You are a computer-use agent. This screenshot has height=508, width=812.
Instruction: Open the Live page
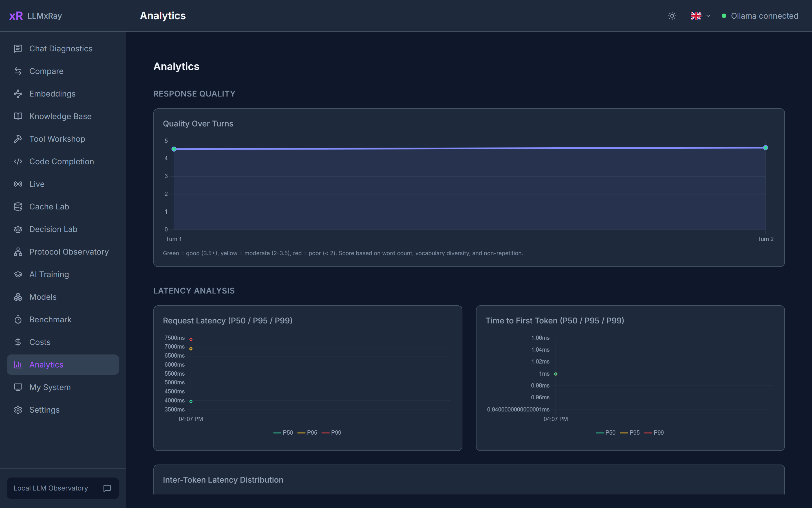pos(63,184)
